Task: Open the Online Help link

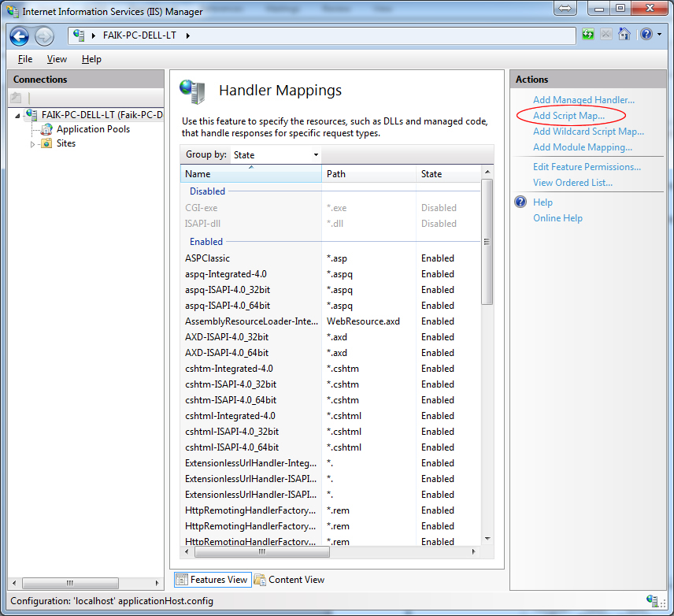Action: [557, 218]
